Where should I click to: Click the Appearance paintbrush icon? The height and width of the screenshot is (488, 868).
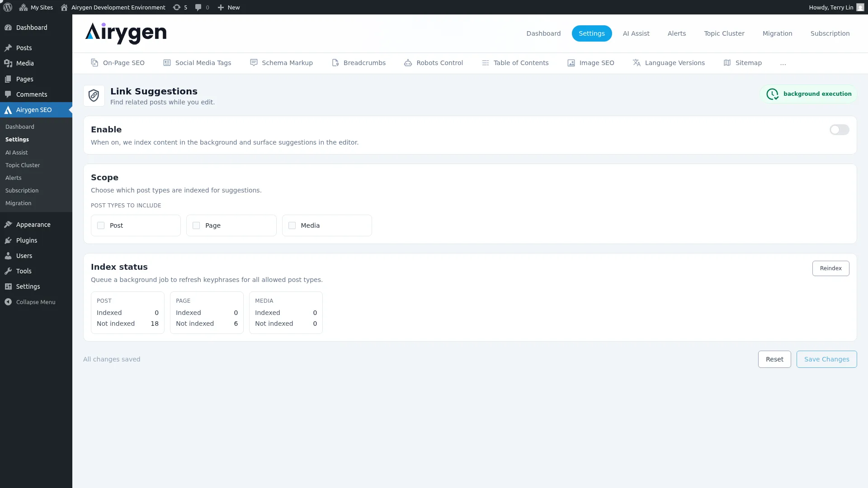click(x=8, y=225)
